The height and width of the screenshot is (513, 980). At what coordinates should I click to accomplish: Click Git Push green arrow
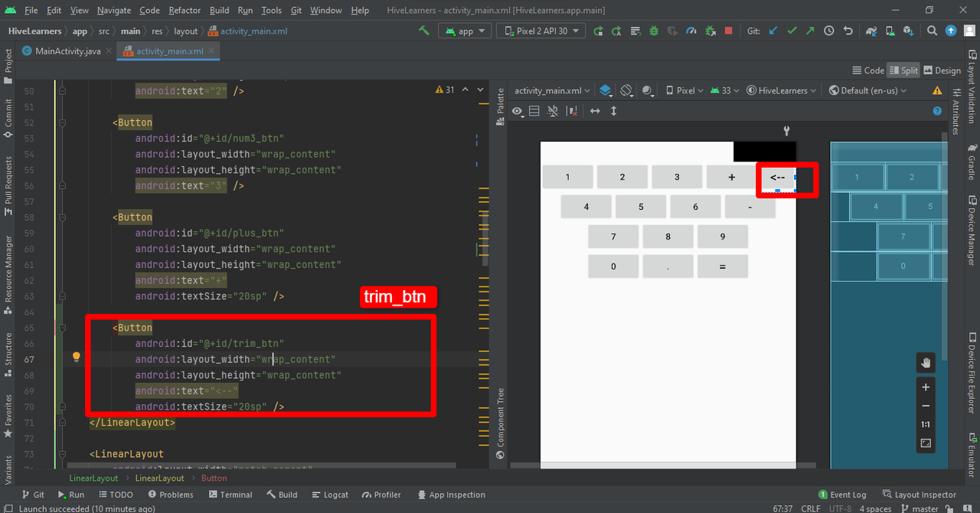[810, 31]
